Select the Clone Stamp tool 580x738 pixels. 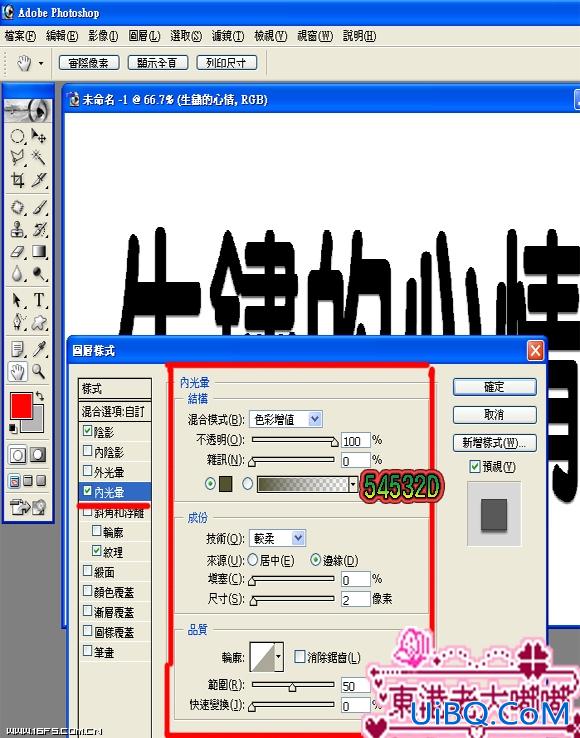click(x=17, y=230)
